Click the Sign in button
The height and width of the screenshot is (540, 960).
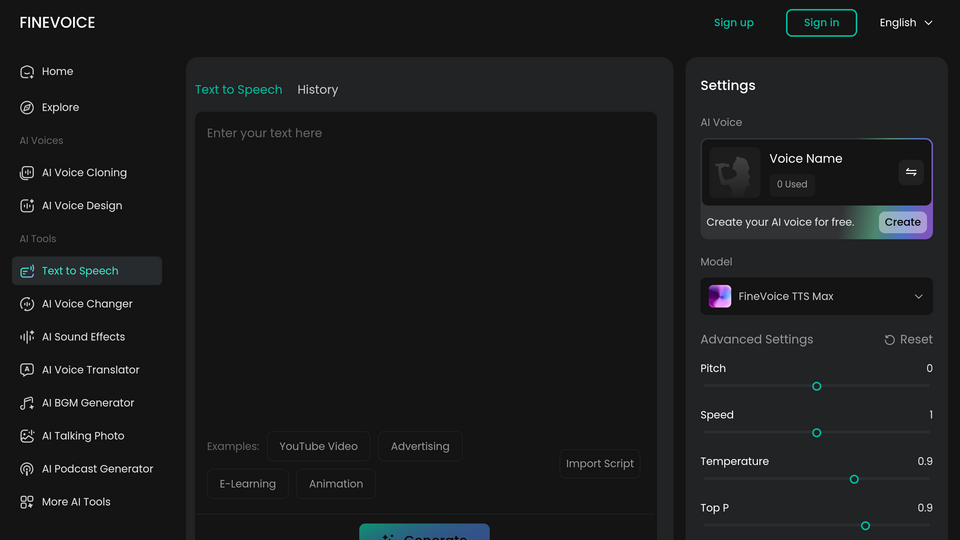pyautogui.click(x=821, y=23)
